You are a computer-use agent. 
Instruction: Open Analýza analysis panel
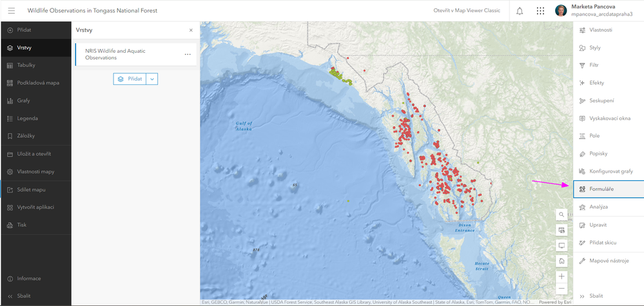(x=609, y=207)
